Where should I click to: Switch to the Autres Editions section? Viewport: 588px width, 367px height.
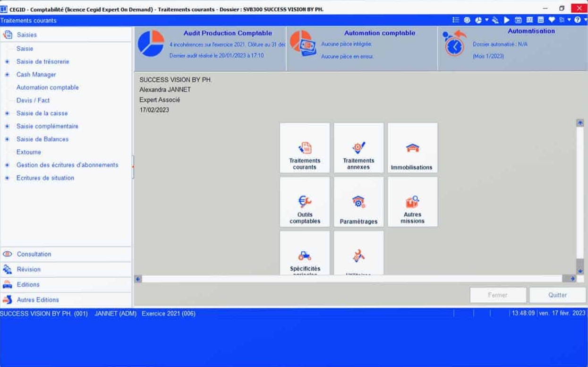point(66,299)
